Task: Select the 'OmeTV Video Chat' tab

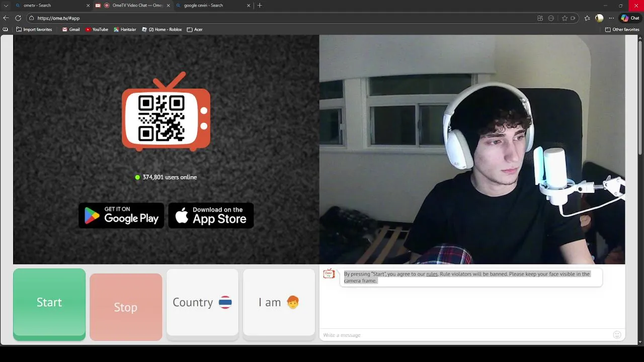Action: pos(133,6)
